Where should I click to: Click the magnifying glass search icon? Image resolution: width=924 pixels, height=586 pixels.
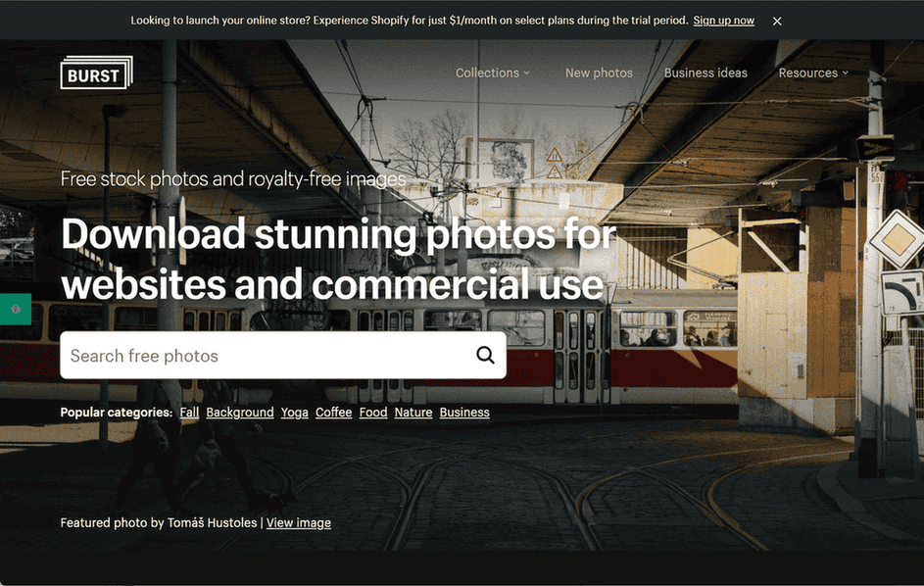point(485,356)
